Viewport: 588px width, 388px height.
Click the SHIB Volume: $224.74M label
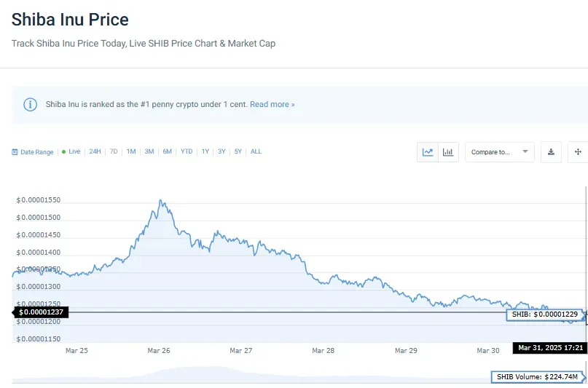538,377
